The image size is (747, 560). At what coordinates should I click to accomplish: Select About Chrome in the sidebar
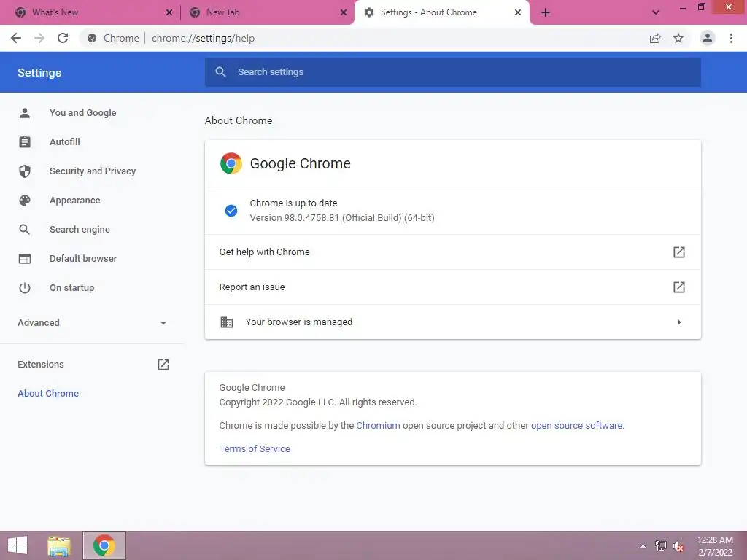pyautogui.click(x=48, y=393)
